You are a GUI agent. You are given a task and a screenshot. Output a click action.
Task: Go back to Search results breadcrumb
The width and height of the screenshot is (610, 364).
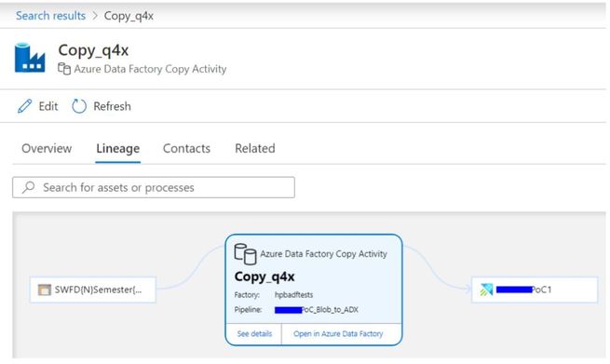click(50, 16)
